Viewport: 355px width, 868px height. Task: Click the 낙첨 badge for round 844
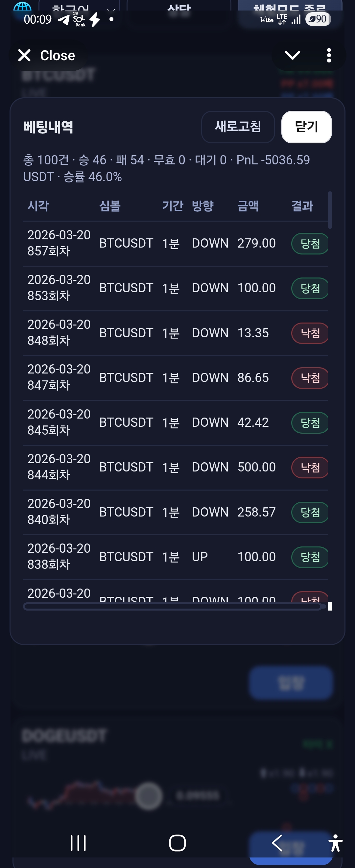[310, 467]
